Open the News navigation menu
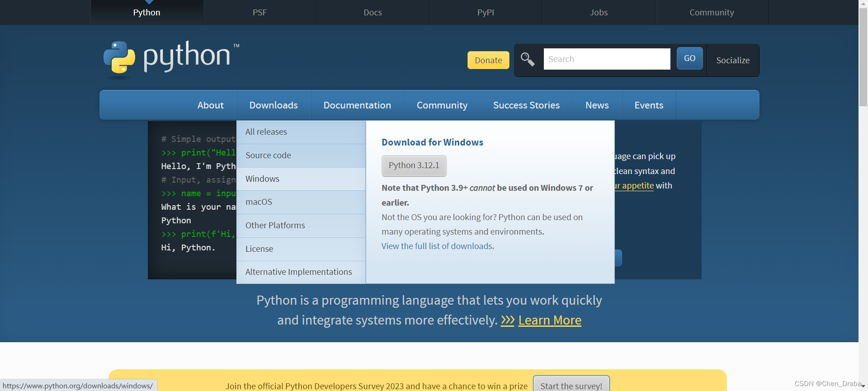Viewport: 868px width, 391px height. [x=597, y=105]
